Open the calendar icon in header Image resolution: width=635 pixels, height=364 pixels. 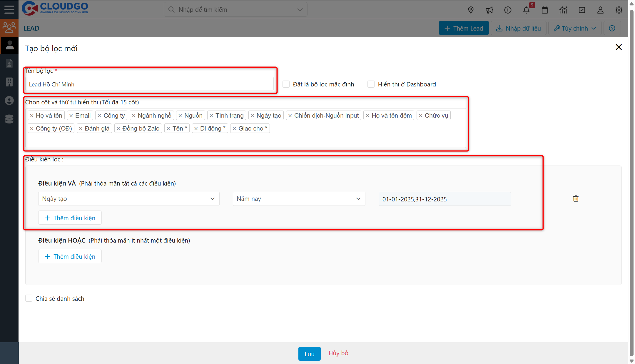tap(545, 10)
